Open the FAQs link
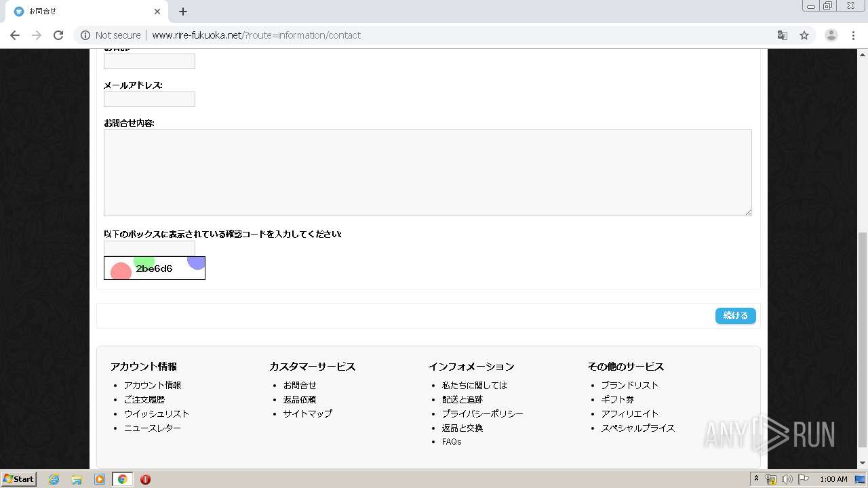The width and height of the screenshot is (868, 488). pyautogui.click(x=452, y=441)
